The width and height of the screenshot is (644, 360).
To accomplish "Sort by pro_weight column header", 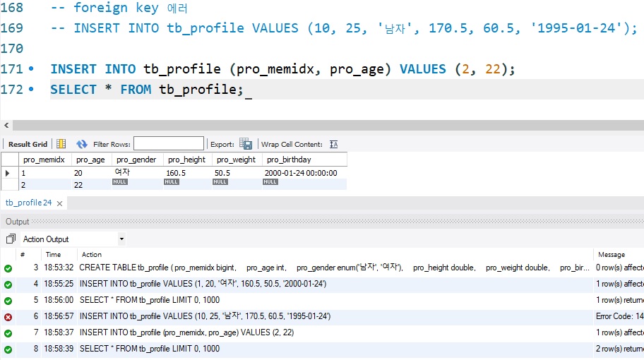I will (x=236, y=160).
